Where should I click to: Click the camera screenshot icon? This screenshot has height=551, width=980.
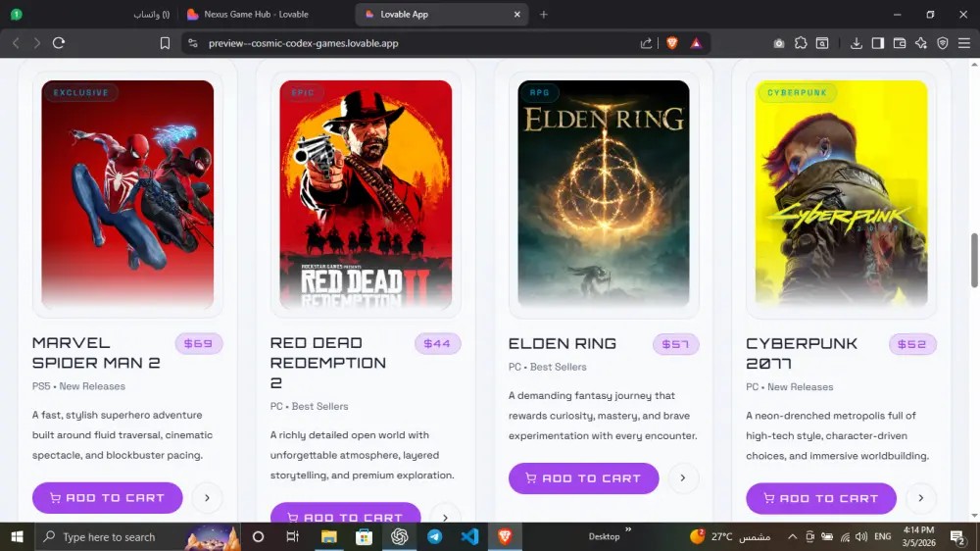779,43
